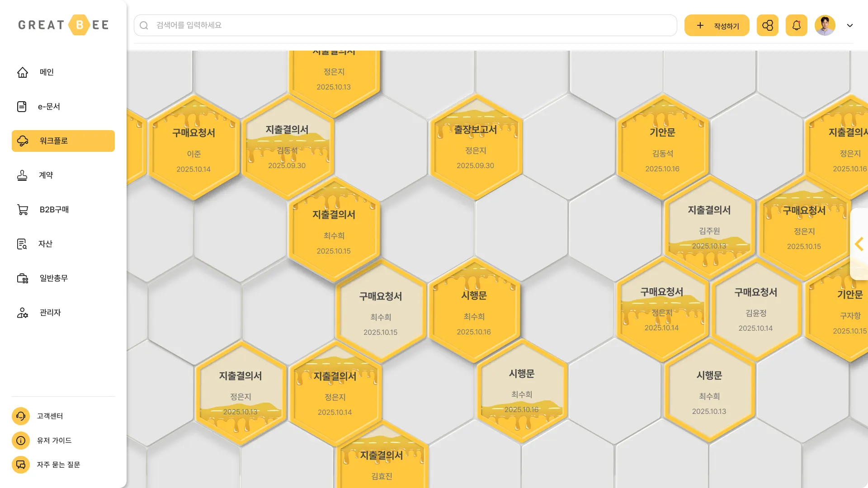868x488 pixels.
Task: Select the 워크플로 menu item
Action: 63,141
